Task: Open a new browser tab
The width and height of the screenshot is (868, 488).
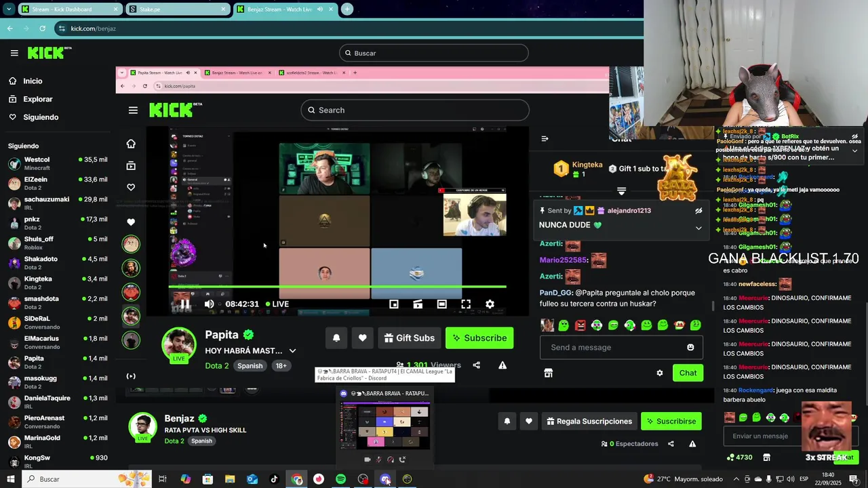Action: click(x=347, y=9)
